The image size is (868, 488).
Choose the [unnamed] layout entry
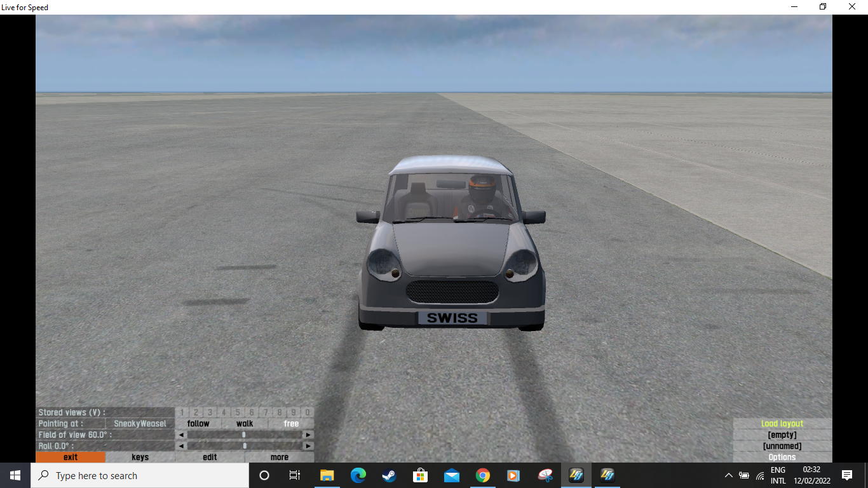point(782,446)
